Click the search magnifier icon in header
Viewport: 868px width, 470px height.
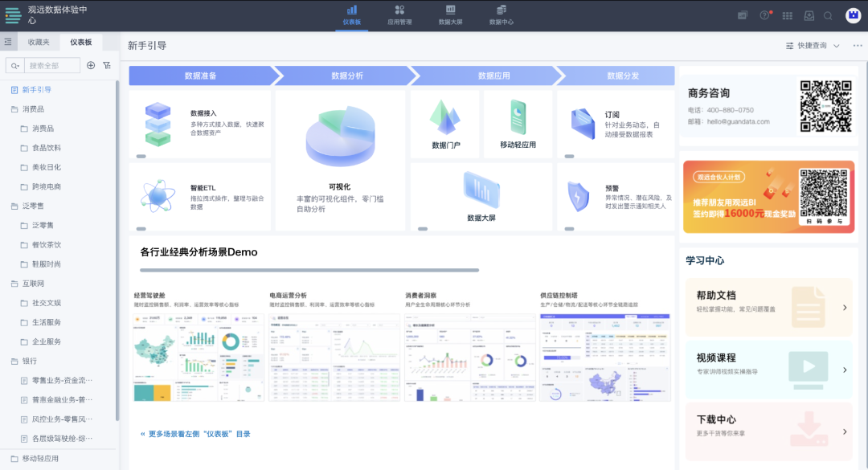point(828,15)
